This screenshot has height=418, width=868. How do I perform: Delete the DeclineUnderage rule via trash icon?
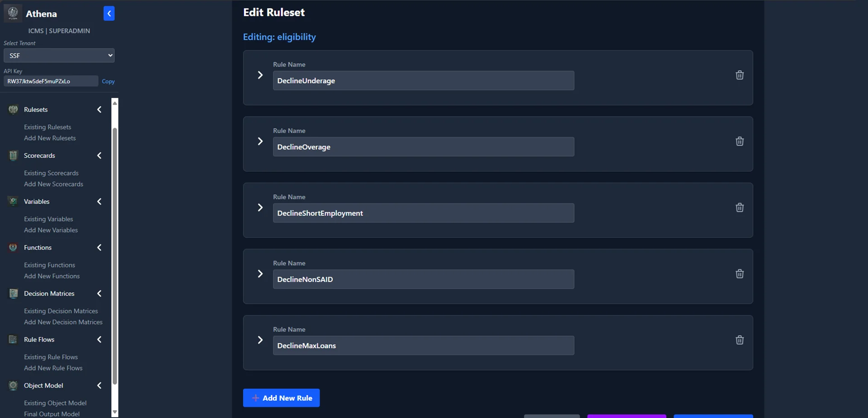pos(740,75)
